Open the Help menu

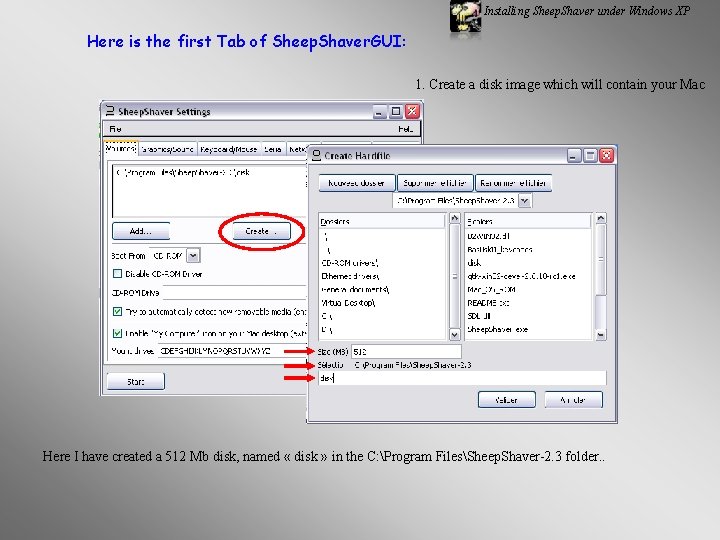tap(405, 129)
